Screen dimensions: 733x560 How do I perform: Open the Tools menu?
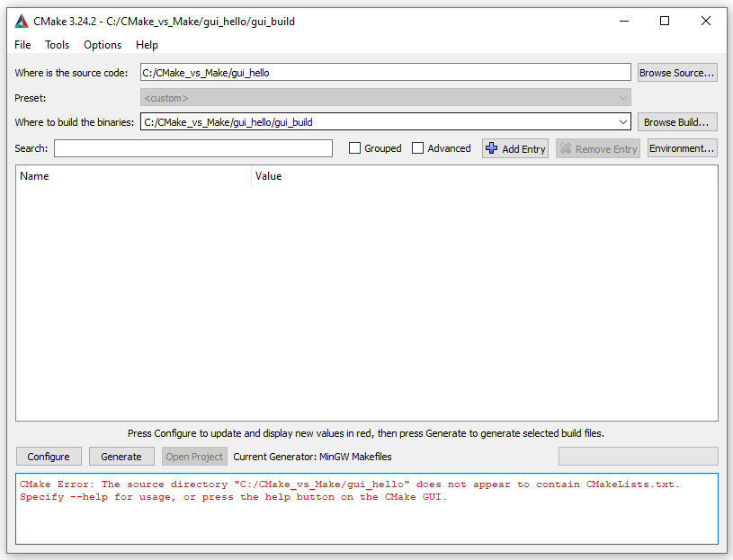(58, 45)
